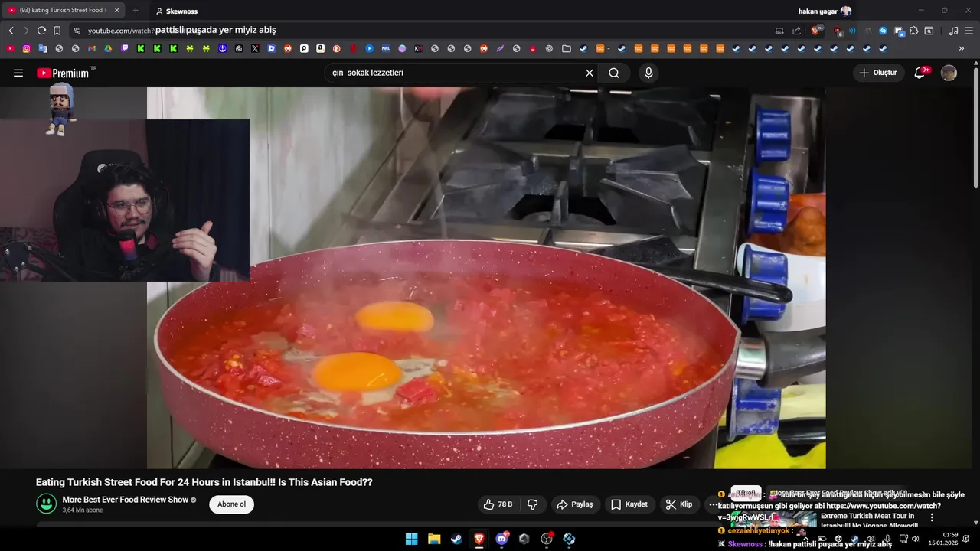Viewport: 980px width, 551px height.
Task: Open the Skewnoss profile button in title bar
Action: 176,11
